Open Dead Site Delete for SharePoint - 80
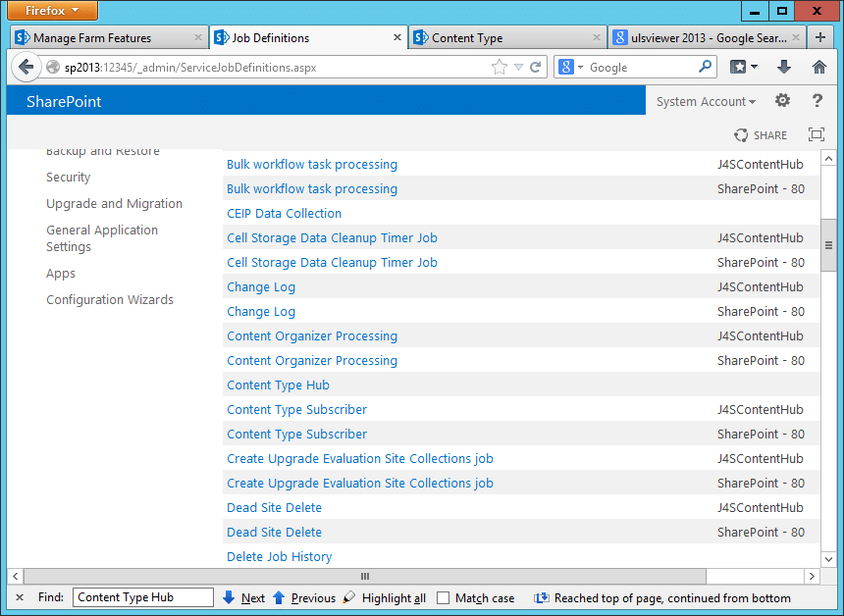 pos(274,532)
